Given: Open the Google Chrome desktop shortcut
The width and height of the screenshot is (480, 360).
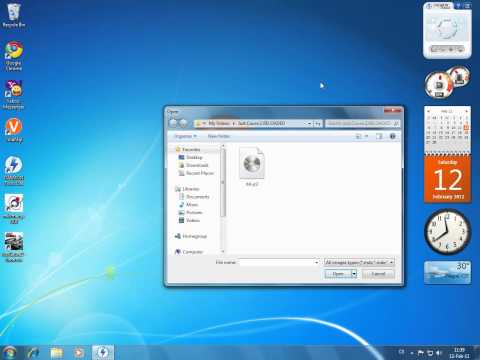Looking at the screenshot, I should click(14, 55).
